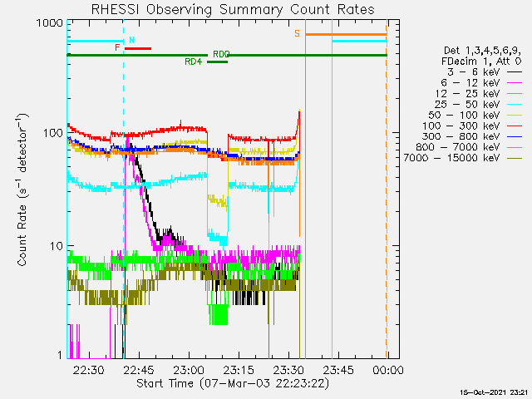532x399 pixels.
Task: Click the '7000 - 15000 keV' legend label
Action: (452, 158)
